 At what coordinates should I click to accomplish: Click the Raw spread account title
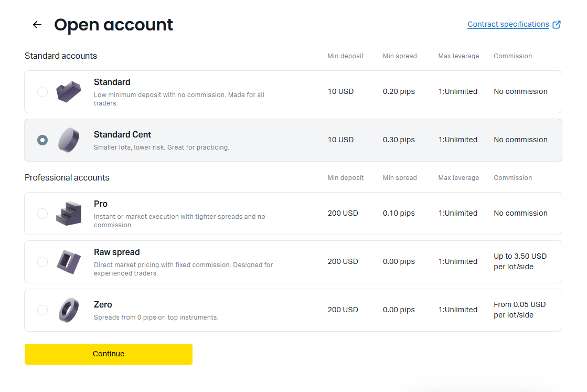point(116,252)
